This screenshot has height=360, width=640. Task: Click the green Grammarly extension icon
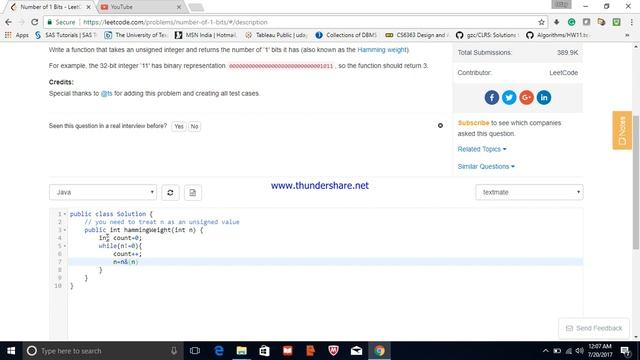571,22
